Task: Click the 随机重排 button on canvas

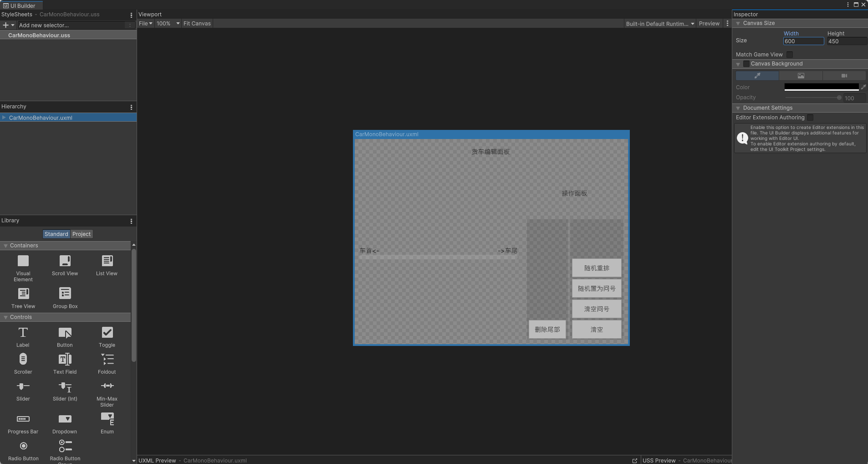Action: [x=597, y=268]
